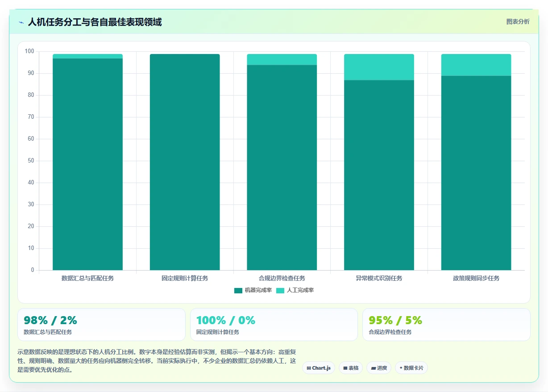548x392 pixels.
Task: Toggle the 人工完成率 legend swatch
Action: tap(280, 291)
